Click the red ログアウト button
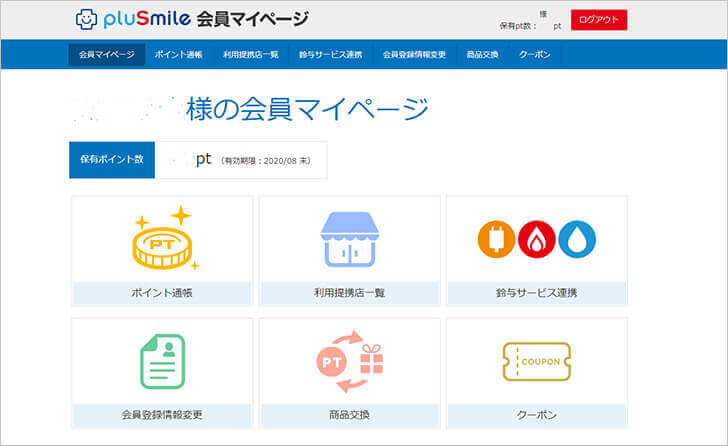The height and width of the screenshot is (446, 728). 599,19
